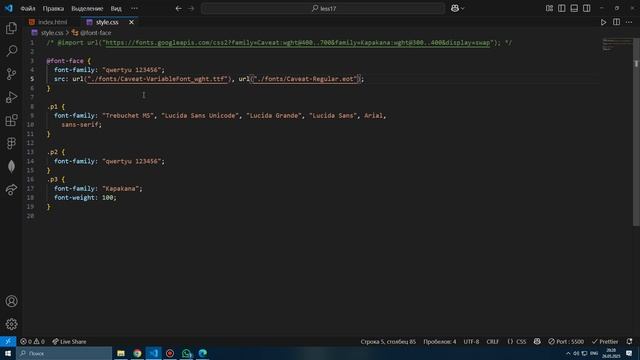The width and height of the screenshot is (640, 360).
Task: Open the Extensions view
Action: point(11,120)
